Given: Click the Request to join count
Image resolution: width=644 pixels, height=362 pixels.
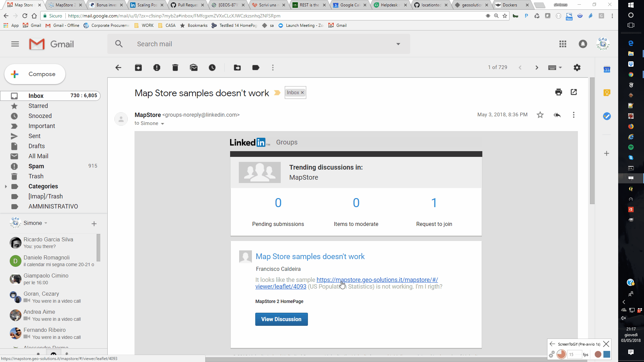Looking at the screenshot, I should [434, 203].
